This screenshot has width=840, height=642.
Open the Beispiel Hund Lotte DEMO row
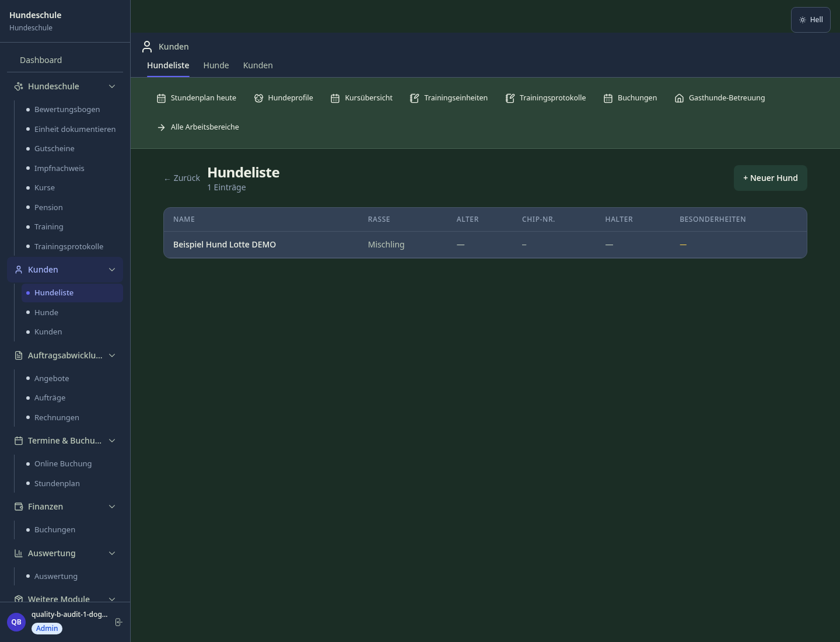485,245
